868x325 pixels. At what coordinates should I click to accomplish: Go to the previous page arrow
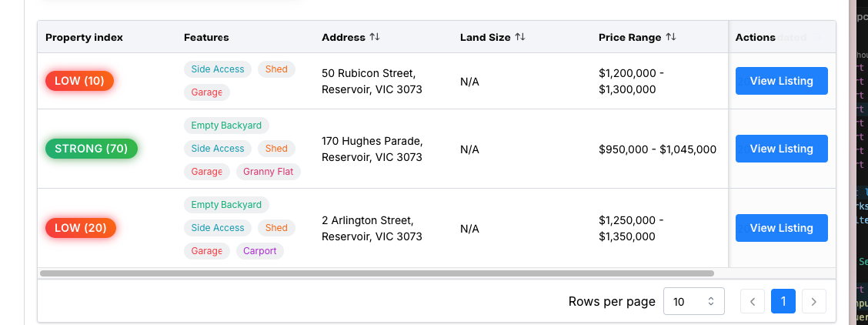coord(753,302)
